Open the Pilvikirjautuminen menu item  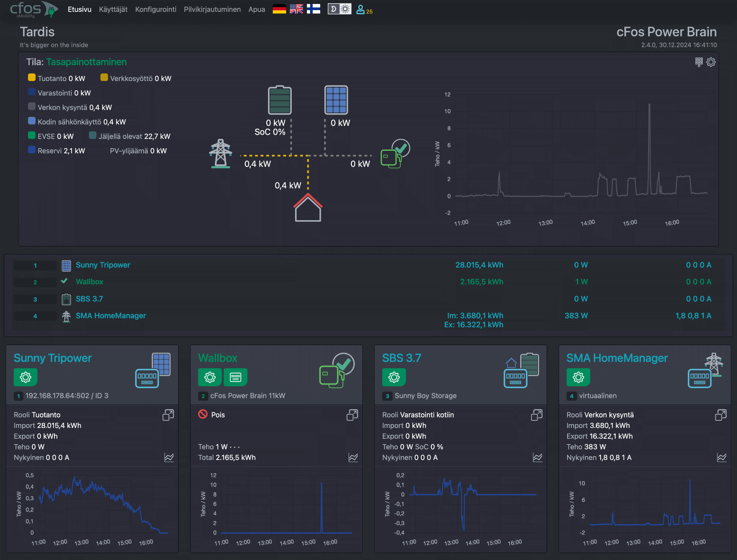212,9
